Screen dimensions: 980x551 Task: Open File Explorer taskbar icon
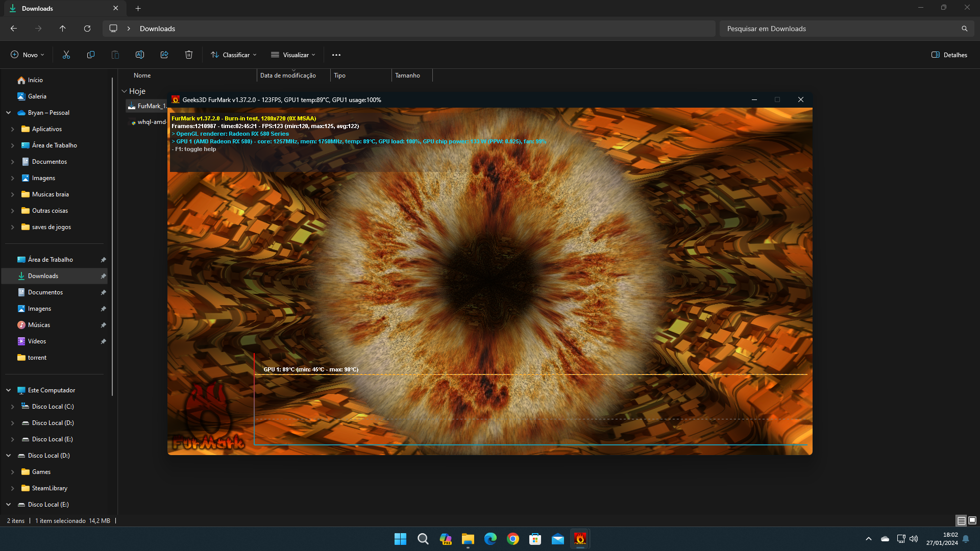468,539
